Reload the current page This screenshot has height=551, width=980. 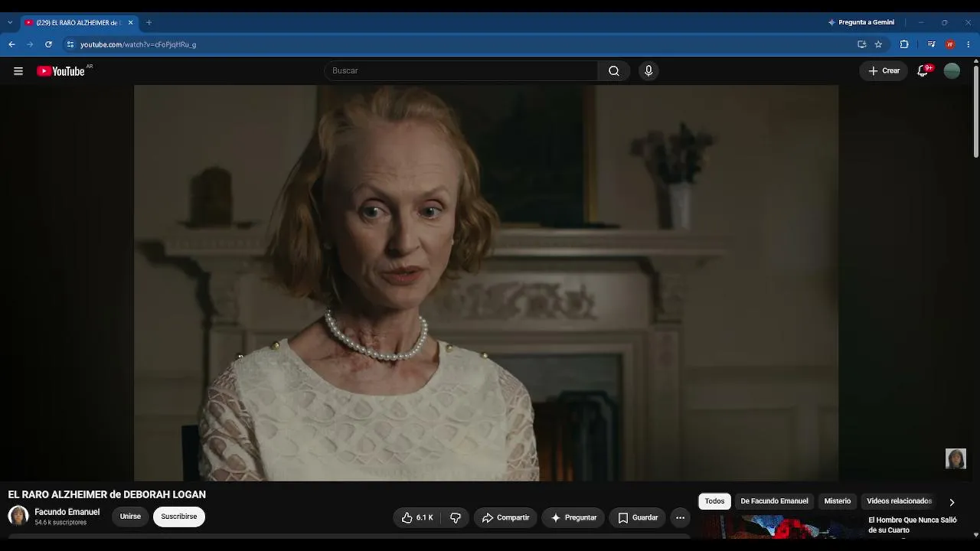point(48,44)
